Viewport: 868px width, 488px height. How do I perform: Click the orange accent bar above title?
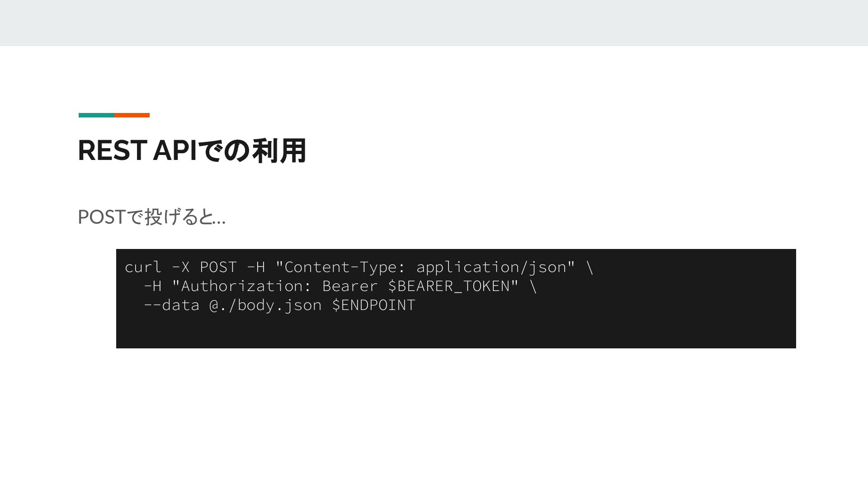132,115
